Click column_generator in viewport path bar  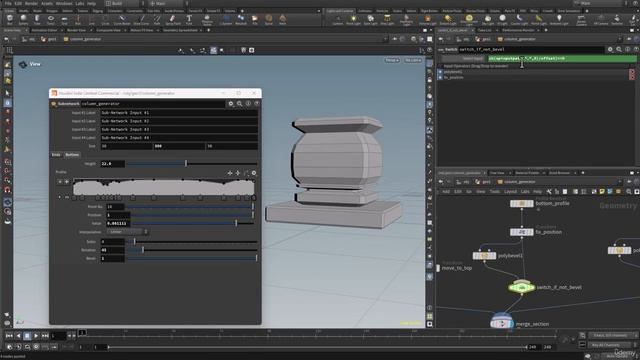(x=85, y=39)
